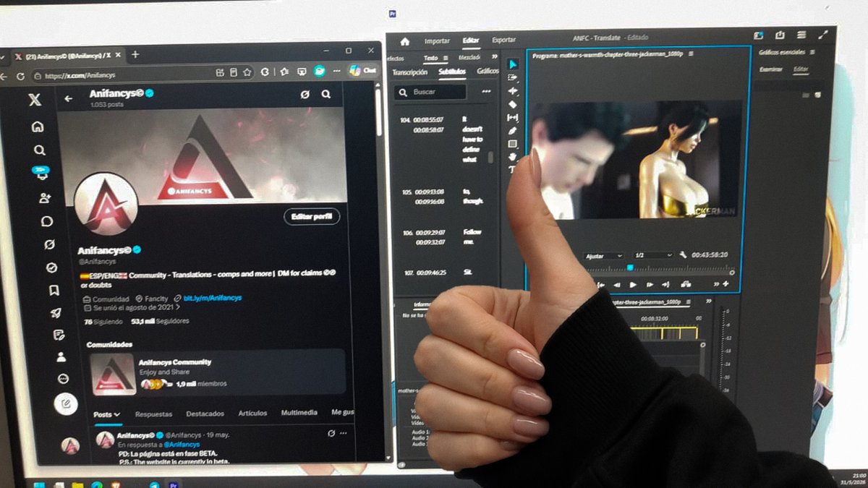Screen dimensions: 868x488
Task: Click the Export Frame camera icon
Action: 684,284
